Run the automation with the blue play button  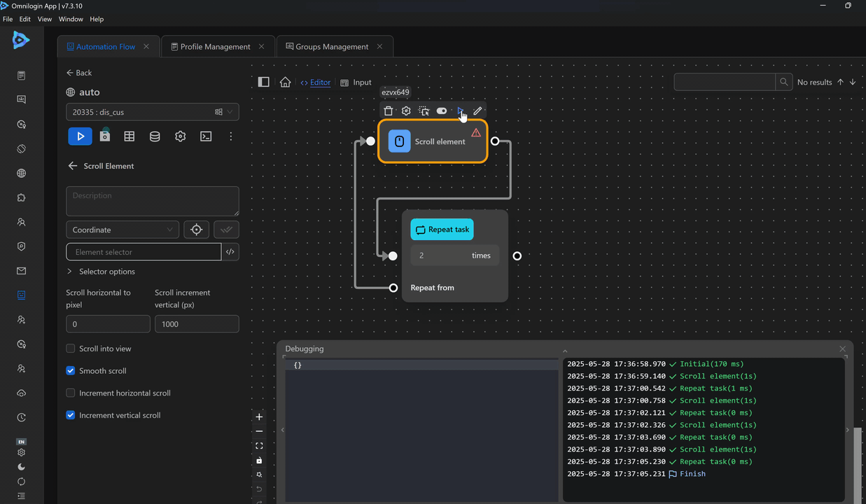[80, 136]
